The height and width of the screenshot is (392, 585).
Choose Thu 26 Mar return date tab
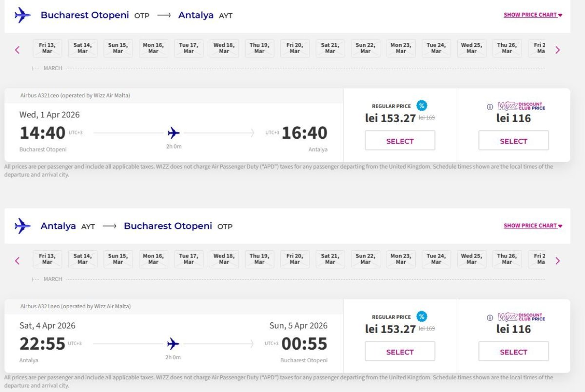507,259
